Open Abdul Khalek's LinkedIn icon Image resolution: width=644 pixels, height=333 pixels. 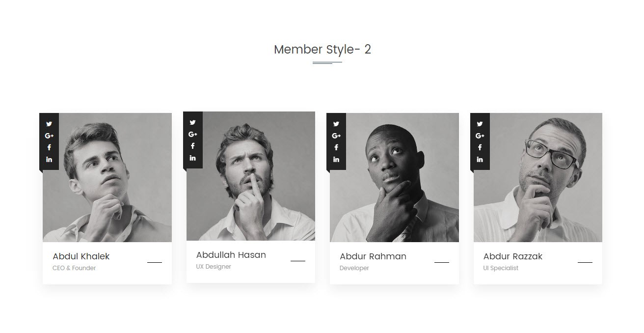click(x=49, y=159)
